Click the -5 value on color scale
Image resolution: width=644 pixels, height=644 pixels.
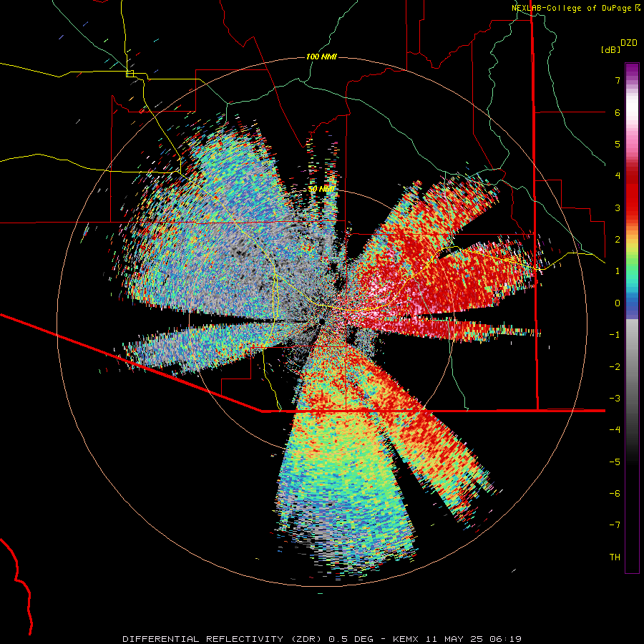(x=615, y=462)
